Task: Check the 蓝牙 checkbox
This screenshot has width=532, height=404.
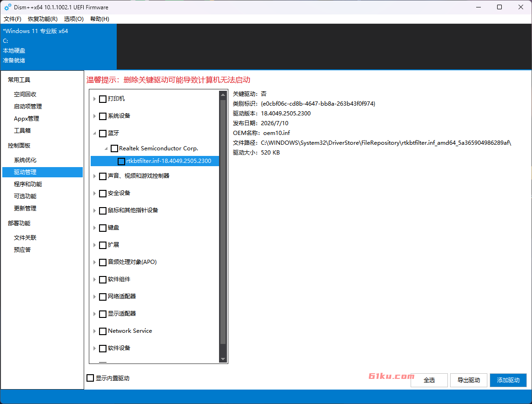Action: pyautogui.click(x=103, y=134)
